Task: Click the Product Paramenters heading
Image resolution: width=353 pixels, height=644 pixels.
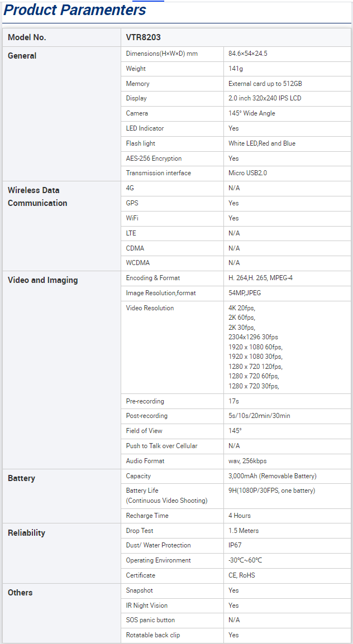Action: tap(75, 10)
